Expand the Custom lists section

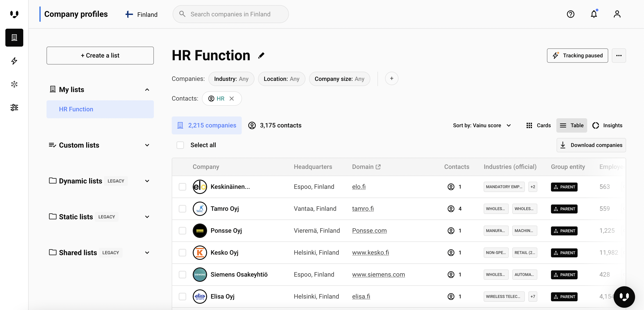[x=147, y=145]
